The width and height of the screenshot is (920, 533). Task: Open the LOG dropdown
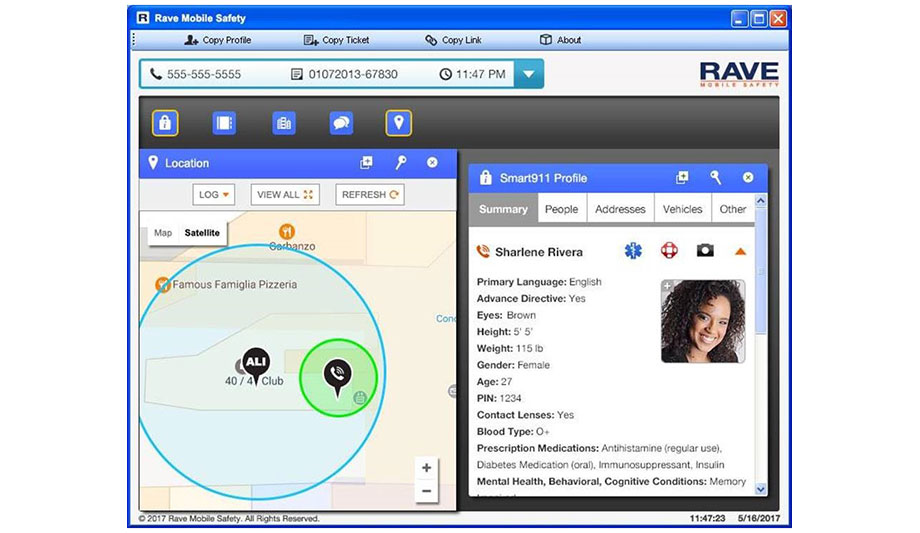[x=214, y=194]
